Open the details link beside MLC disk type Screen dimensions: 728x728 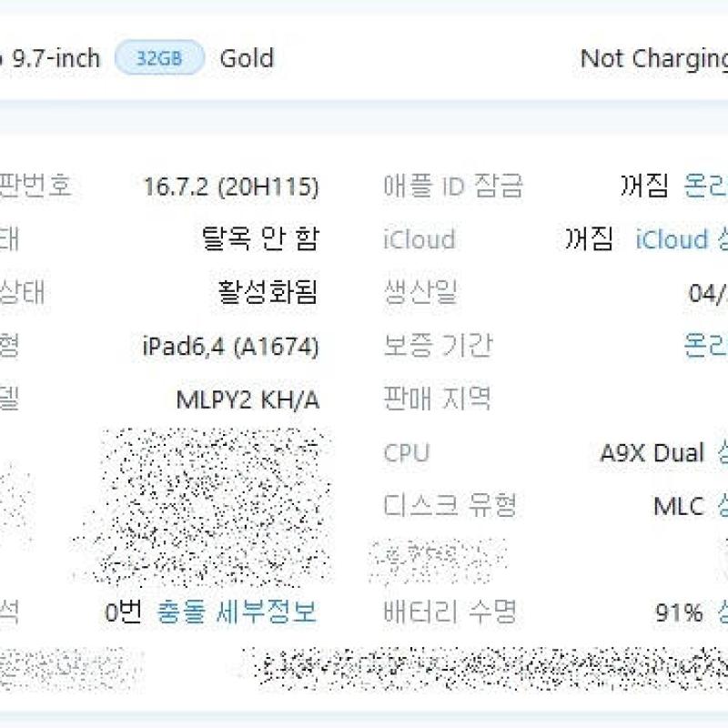click(x=722, y=505)
